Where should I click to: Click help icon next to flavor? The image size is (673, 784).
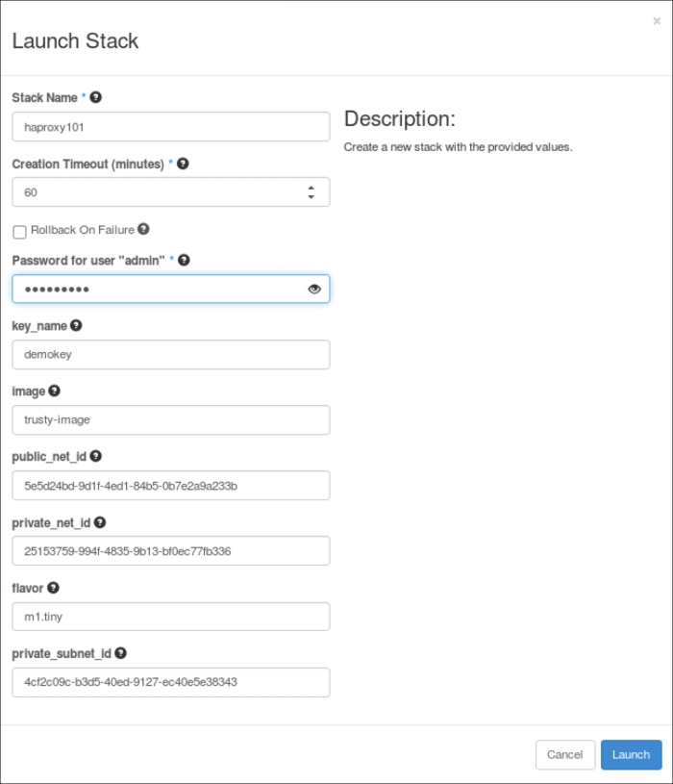point(53,588)
